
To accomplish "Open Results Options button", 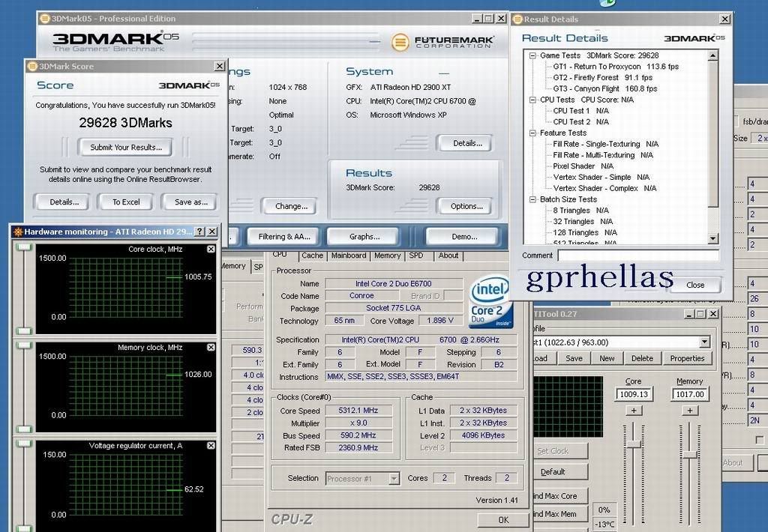I will click(465, 207).
